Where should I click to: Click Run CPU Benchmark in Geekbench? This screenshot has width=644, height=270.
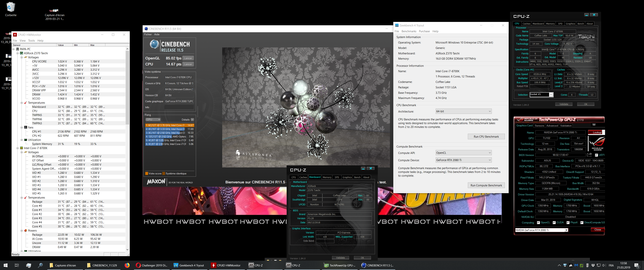pos(486,136)
